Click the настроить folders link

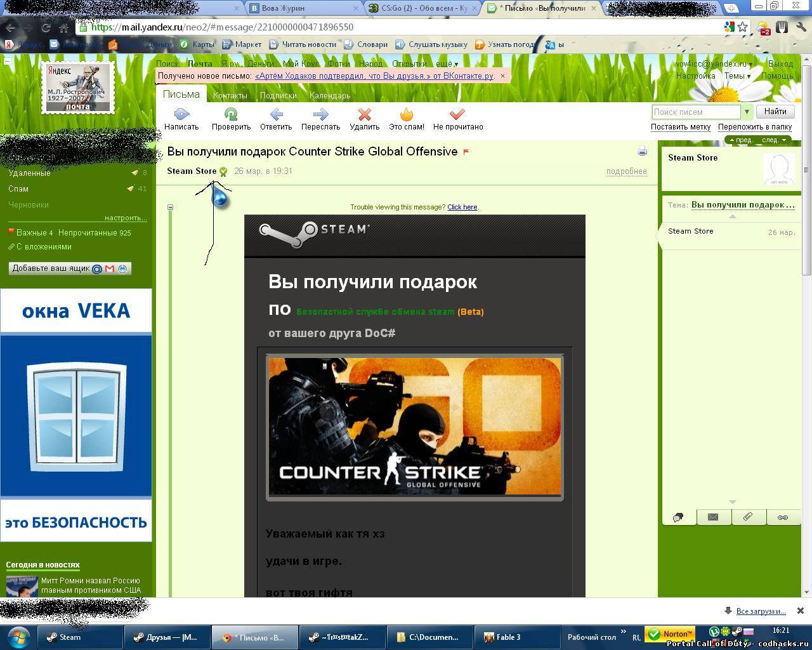[x=126, y=218]
